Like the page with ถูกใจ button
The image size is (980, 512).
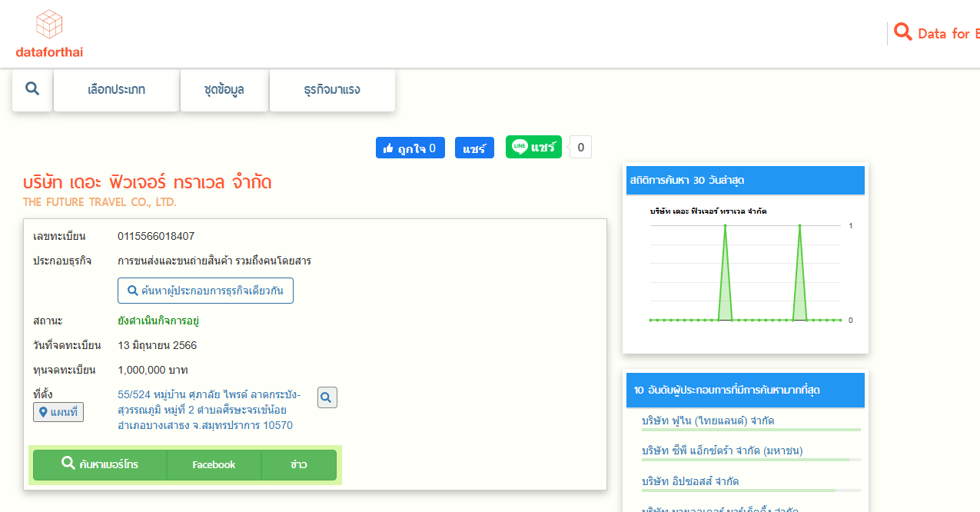coord(410,148)
